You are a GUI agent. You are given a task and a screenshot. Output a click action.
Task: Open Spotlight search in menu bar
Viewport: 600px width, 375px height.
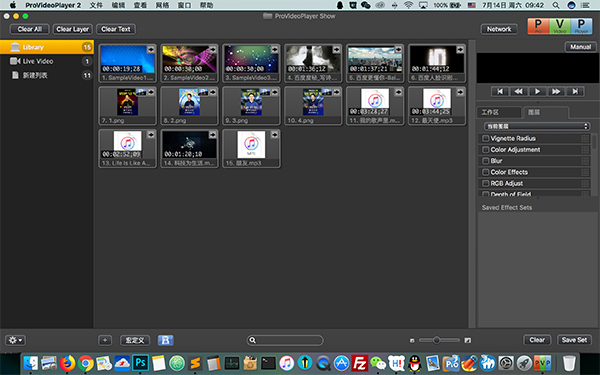tap(556, 5)
